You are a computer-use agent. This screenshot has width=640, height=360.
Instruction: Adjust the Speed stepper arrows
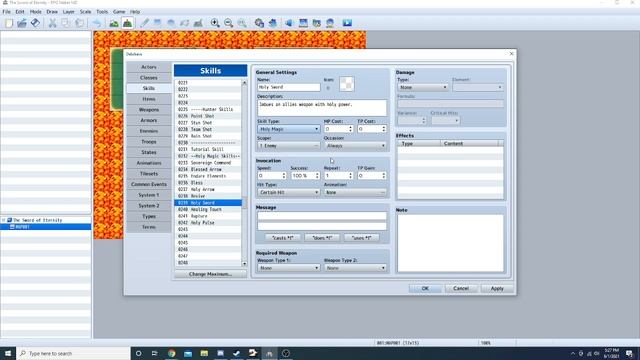[x=284, y=176]
